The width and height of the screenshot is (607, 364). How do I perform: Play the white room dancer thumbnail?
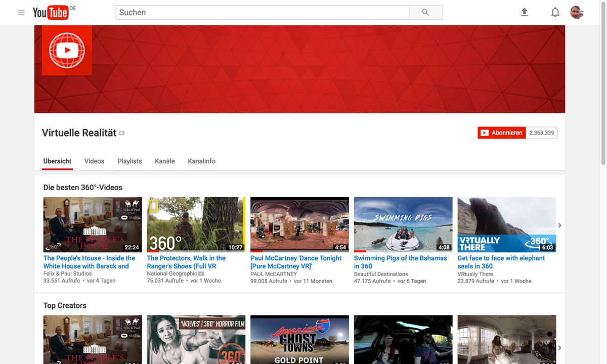(x=507, y=340)
